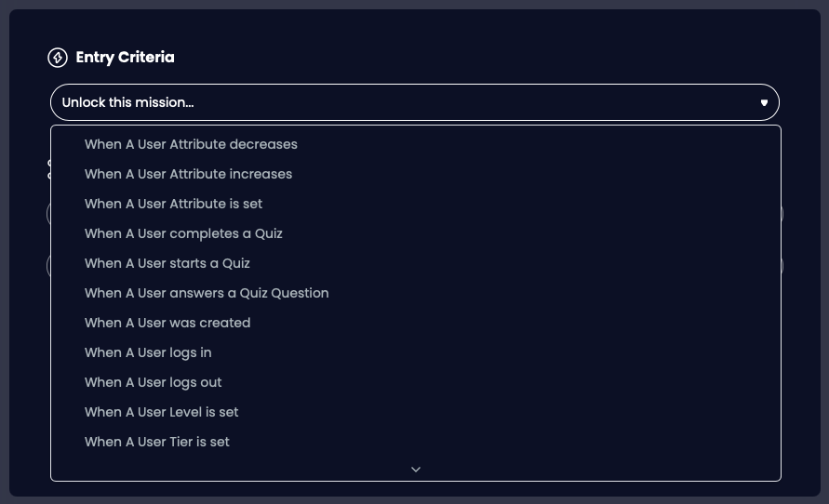Select 'When A User completes a Quiz'
829x504 pixels.
pyautogui.click(x=183, y=233)
